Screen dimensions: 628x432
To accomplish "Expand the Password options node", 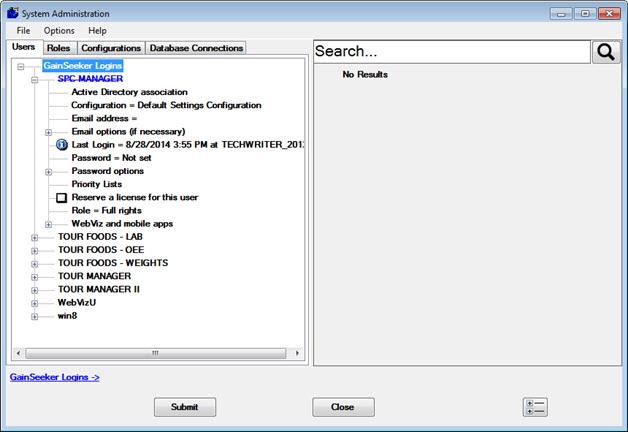I will [48, 171].
